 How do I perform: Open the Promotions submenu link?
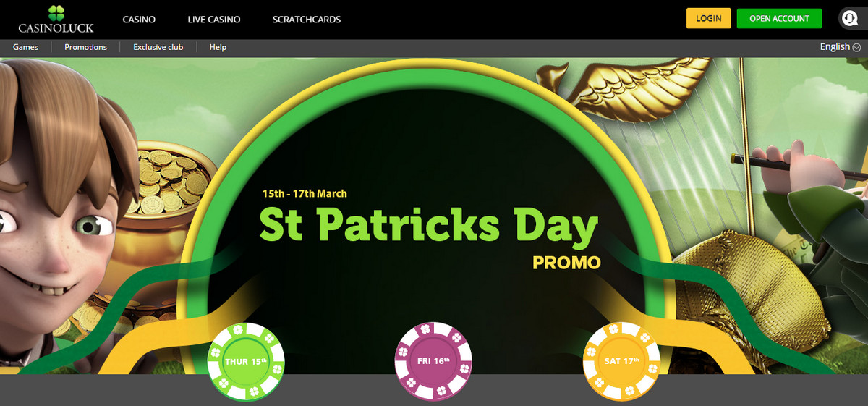tap(85, 47)
